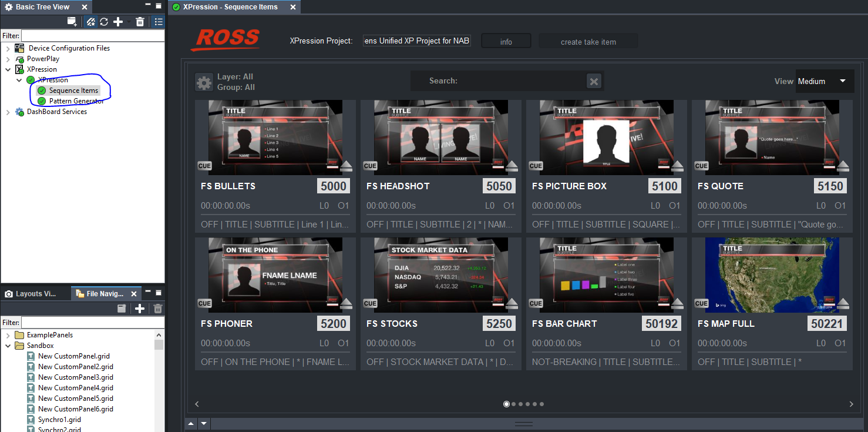
Task: Close the File Navigator tab
Action: 133,294
